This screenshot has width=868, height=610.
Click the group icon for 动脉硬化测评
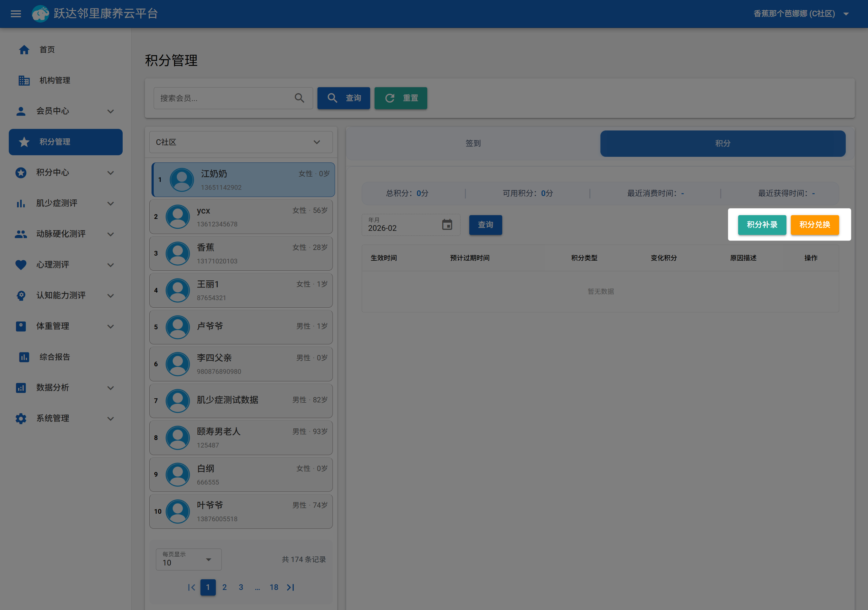pos(21,234)
